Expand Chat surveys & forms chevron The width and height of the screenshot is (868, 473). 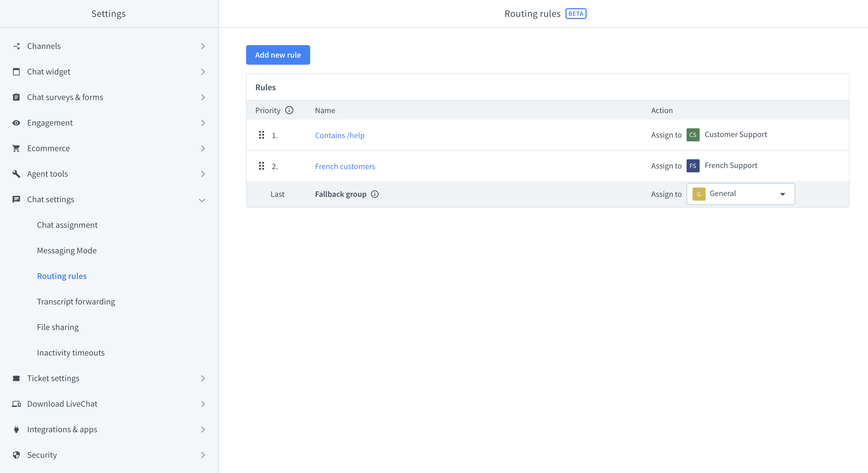[x=203, y=97]
